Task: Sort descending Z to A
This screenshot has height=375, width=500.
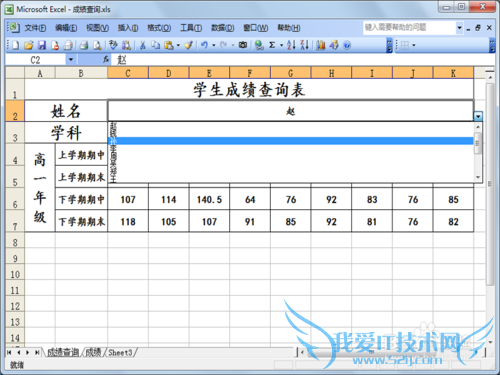Action: click(304, 45)
